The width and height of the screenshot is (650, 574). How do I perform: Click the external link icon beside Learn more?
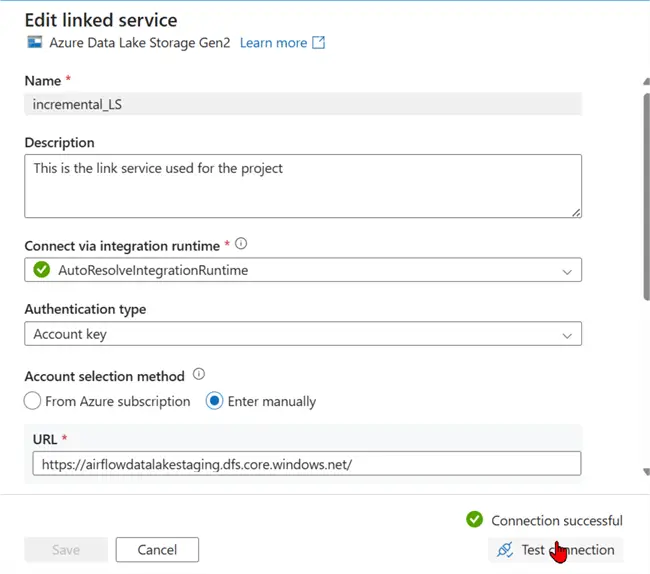tap(319, 43)
